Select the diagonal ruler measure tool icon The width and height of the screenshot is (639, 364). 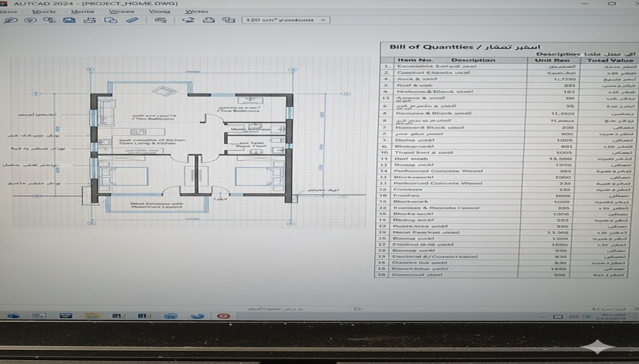coord(132,20)
